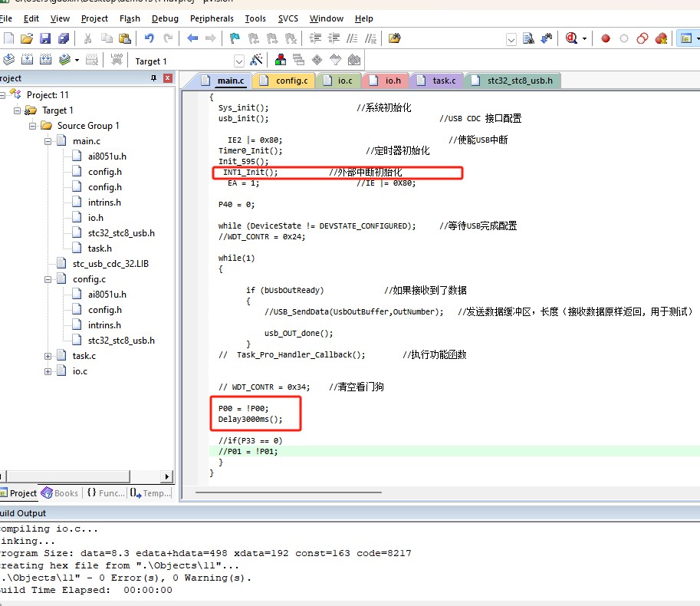
Task: Open Options for Target wand icon
Action: (x=256, y=60)
